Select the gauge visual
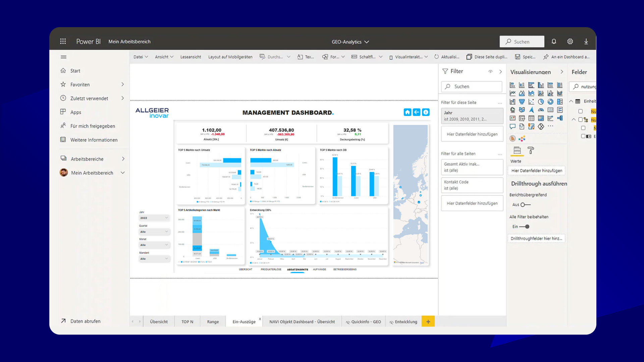The image size is (644, 362). pos(541,110)
